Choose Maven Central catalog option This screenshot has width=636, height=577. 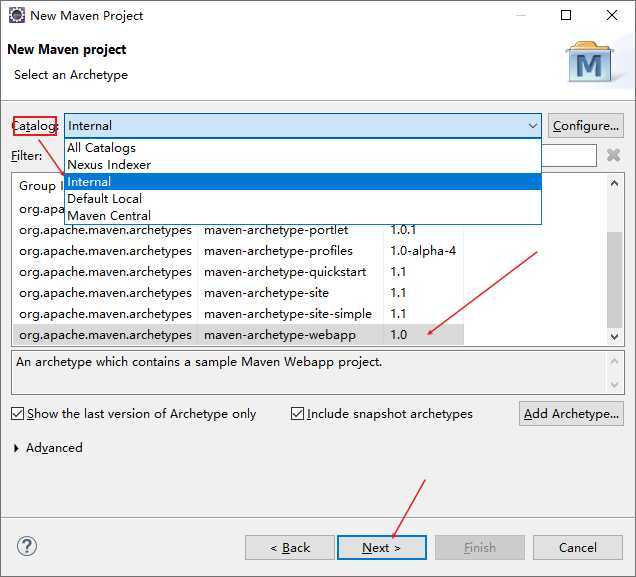(x=303, y=215)
